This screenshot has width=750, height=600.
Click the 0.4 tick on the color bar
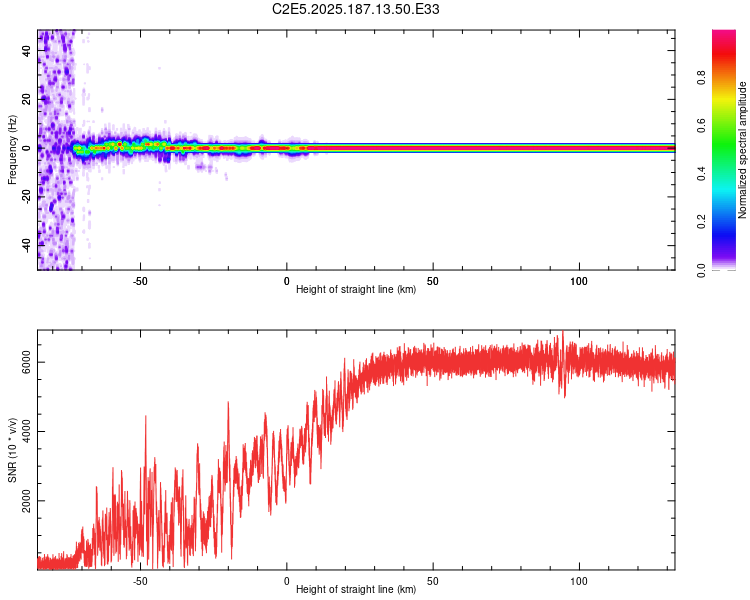pos(701,174)
